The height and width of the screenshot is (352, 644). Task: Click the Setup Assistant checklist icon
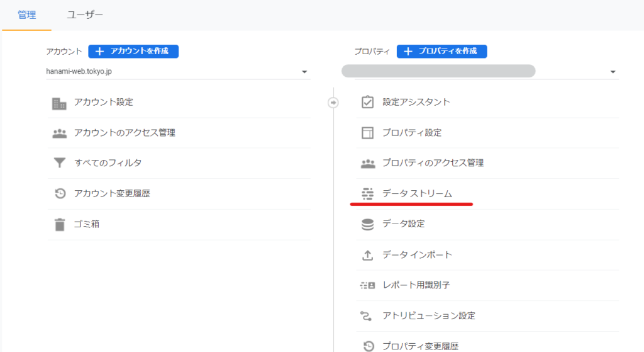pyautogui.click(x=367, y=102)
